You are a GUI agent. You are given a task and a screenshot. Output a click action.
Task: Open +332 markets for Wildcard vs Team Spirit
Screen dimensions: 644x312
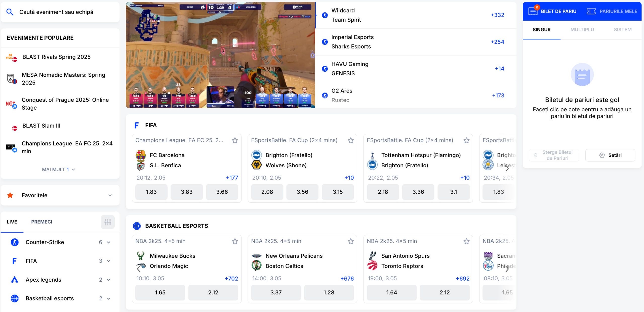[x=497, y=15]
